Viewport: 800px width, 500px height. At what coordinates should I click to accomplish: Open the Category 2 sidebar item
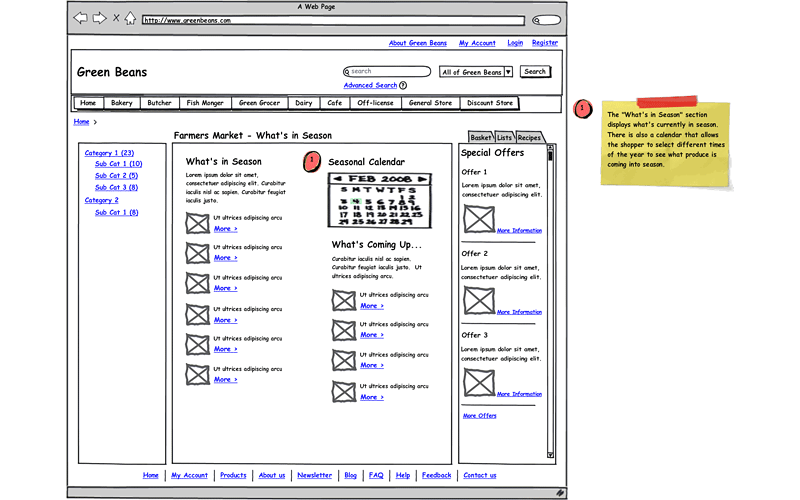(x=101, y=200)
